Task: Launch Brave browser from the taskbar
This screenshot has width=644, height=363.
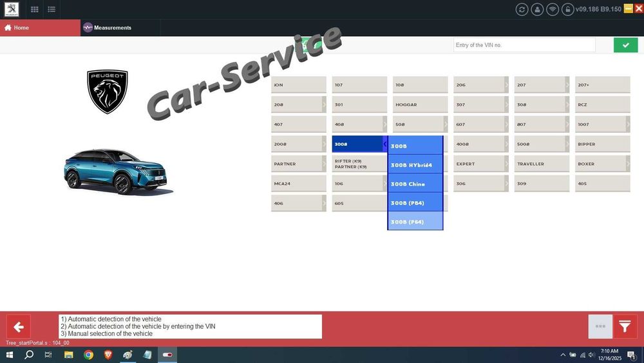Action: tap(108, 355)
